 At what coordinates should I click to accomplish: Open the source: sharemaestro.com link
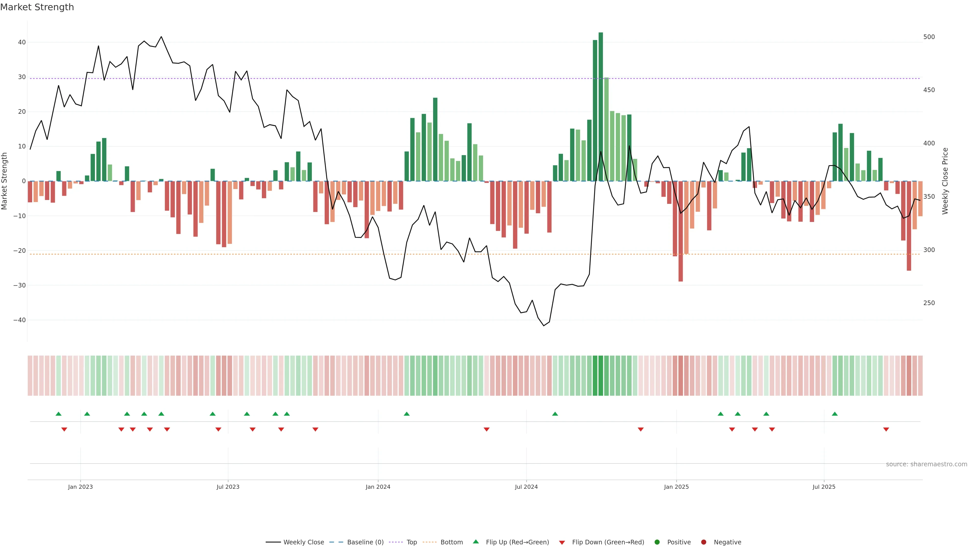pyautogui.click(x=926, y=464)
